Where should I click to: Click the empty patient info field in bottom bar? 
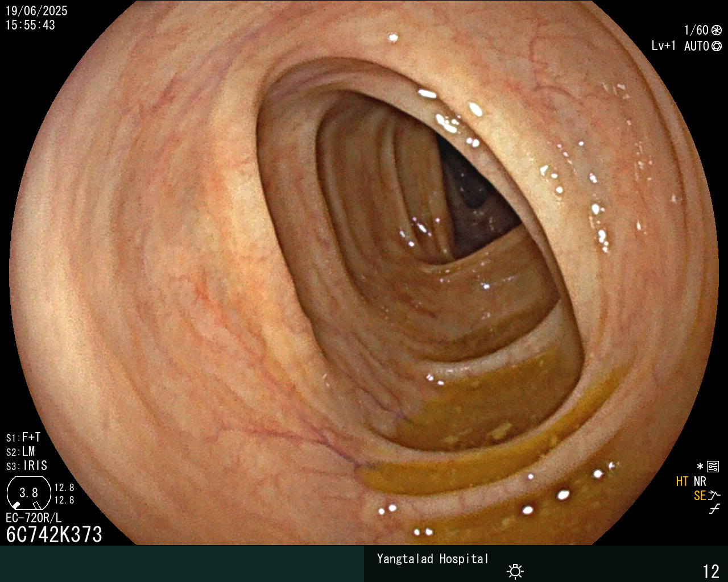click(182, 564)
